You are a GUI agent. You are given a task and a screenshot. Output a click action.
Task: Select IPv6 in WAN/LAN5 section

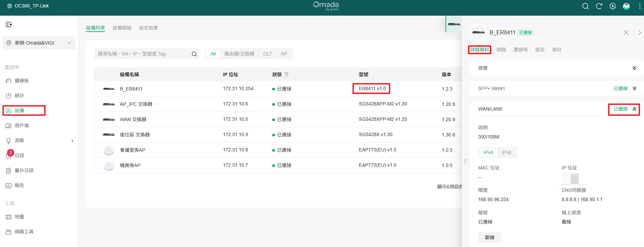tap(507, 152)
